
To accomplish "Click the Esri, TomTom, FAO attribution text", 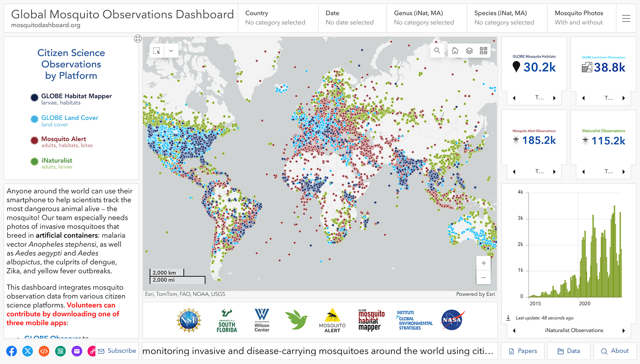I will click(185, 294).
